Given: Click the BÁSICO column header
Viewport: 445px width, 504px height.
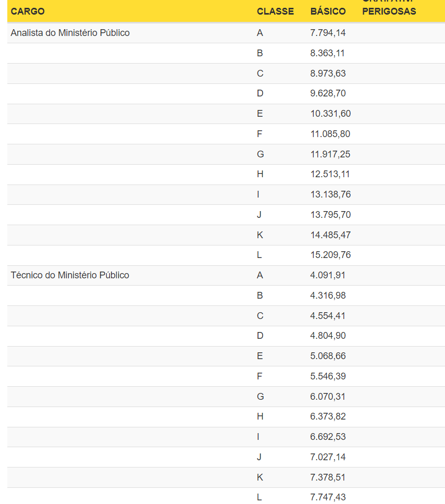Looking at the screenshot, I should point(328,11).
